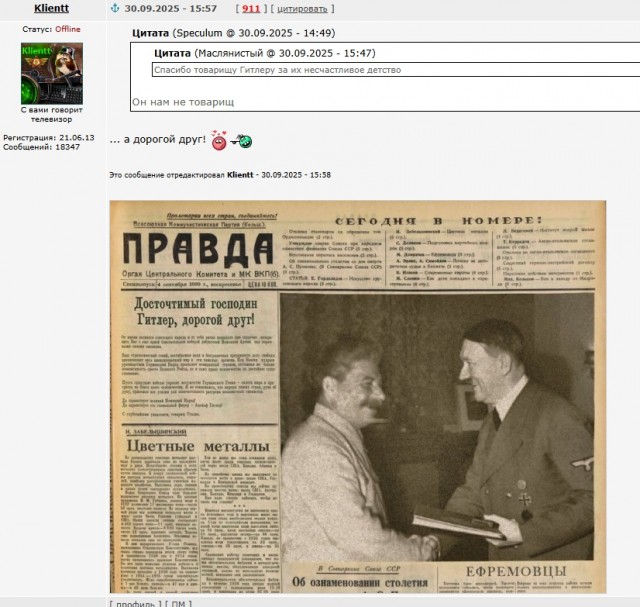Click quote header by Speculum
The height and width of the screenshot is (607, 640).
[x=233, y=33]
